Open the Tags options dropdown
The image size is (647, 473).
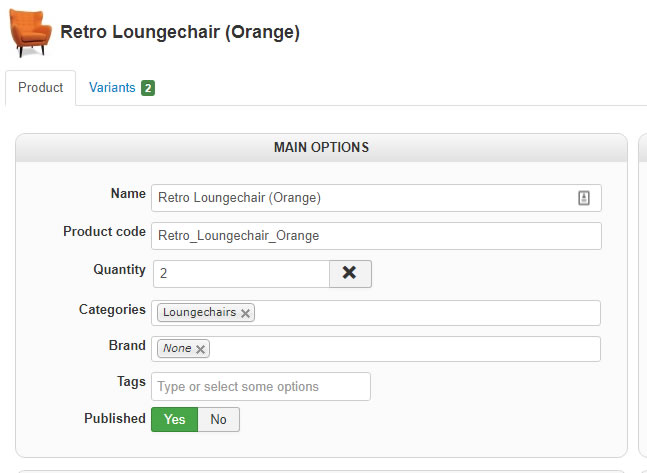click(260, 387)
